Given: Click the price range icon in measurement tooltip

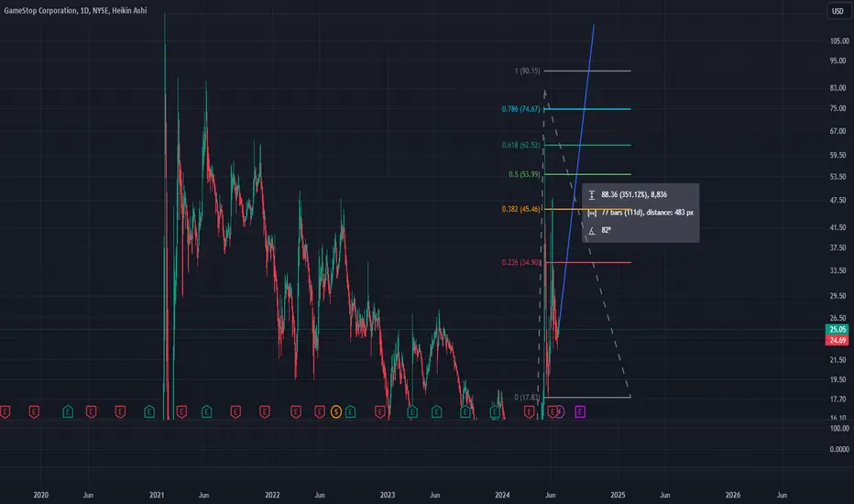Looking at the screenshot, I should (592, 194).
